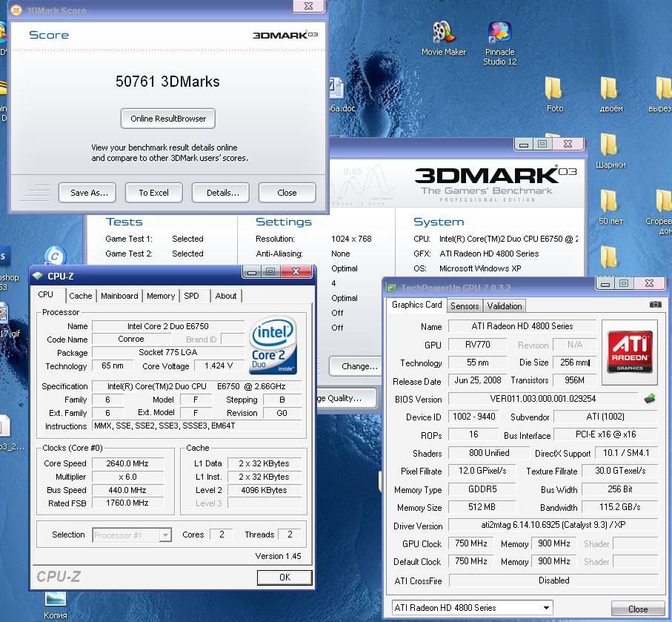Minimize the CPU-Z window
Image resolution: width=672 pixels, height=622 pixels.
click(252, 271)
